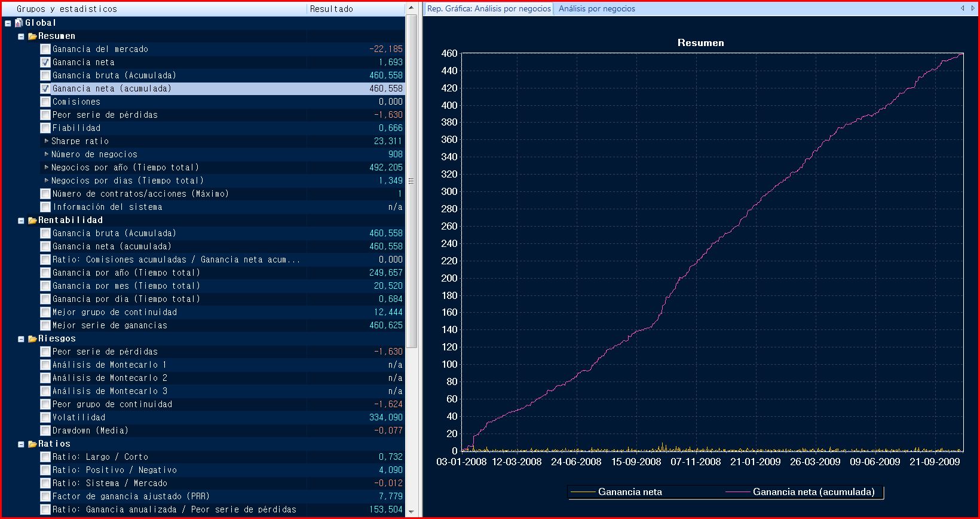Uncheck the Ganancia neta checkbox

click(45, 62)
